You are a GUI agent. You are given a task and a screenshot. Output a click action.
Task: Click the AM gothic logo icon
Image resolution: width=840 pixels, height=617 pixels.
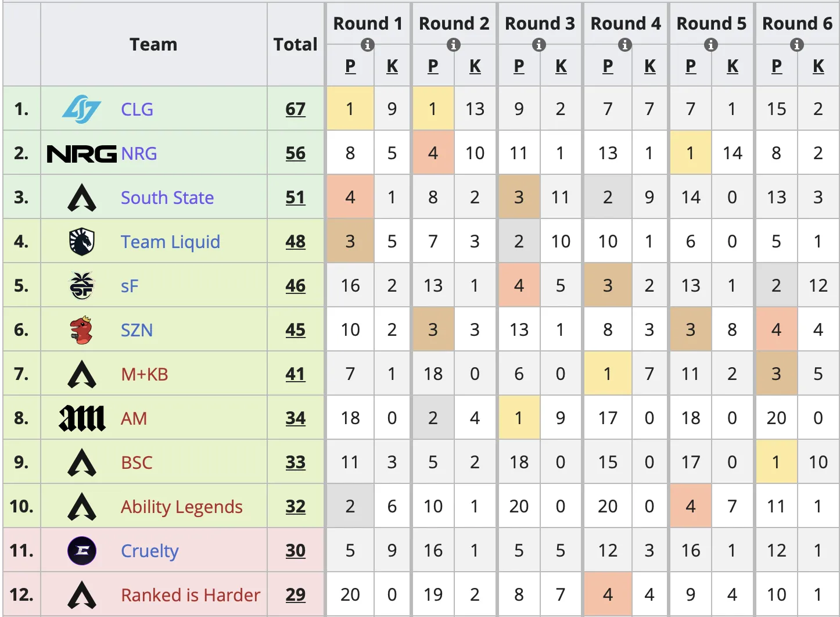[82, 418]
